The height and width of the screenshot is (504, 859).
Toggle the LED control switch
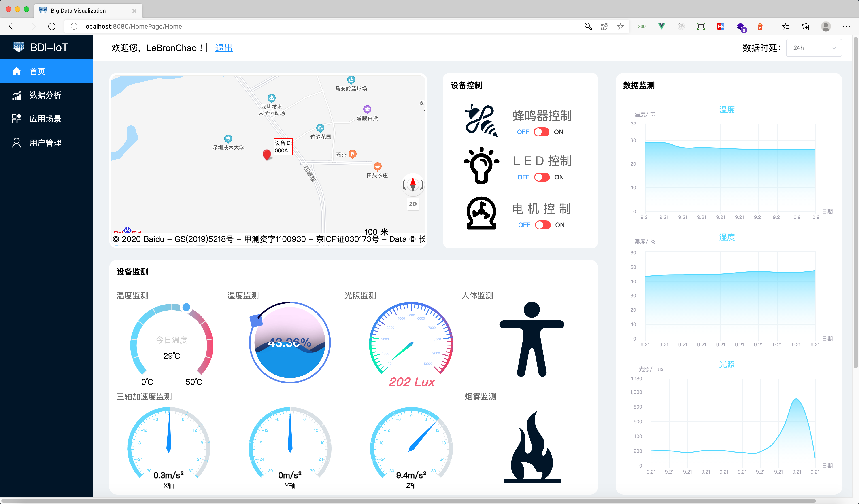542,177
